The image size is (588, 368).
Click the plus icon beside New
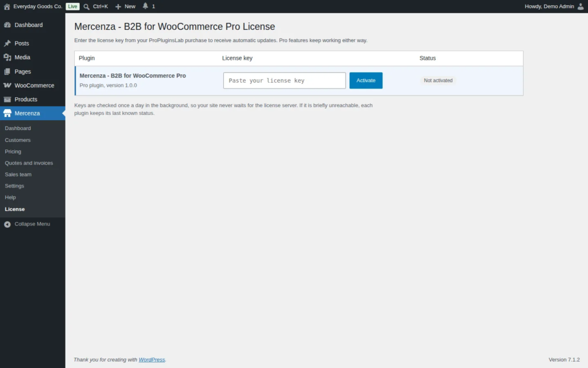click(x=118, y=6)
